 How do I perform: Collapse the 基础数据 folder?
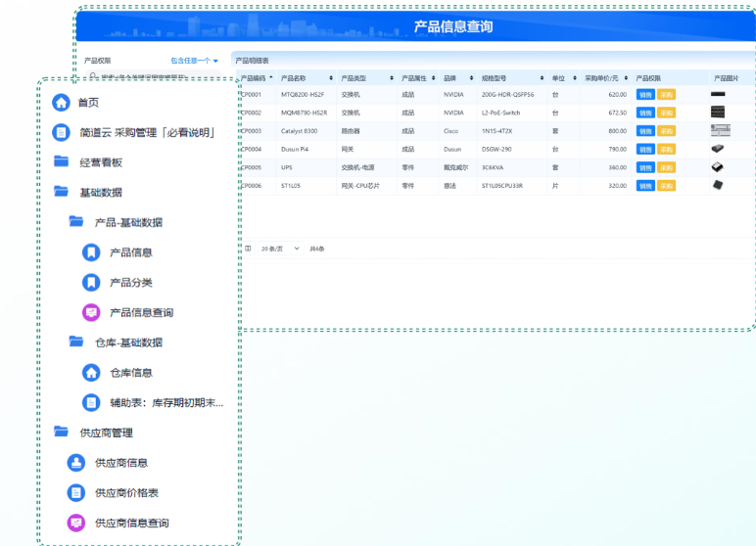click(62, 193)
